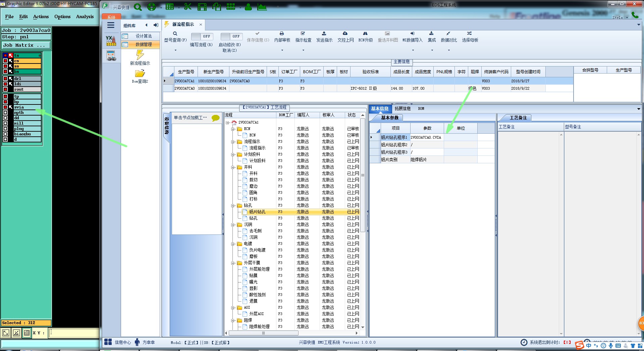Click 文控上网 cloud upload tool
Image resolution: width=644 pixels, height=351 pixels.
(345, 37)
